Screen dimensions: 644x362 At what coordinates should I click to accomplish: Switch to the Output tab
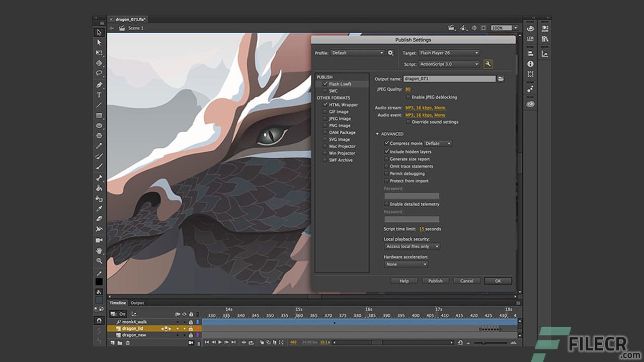(x=137, y=303)
